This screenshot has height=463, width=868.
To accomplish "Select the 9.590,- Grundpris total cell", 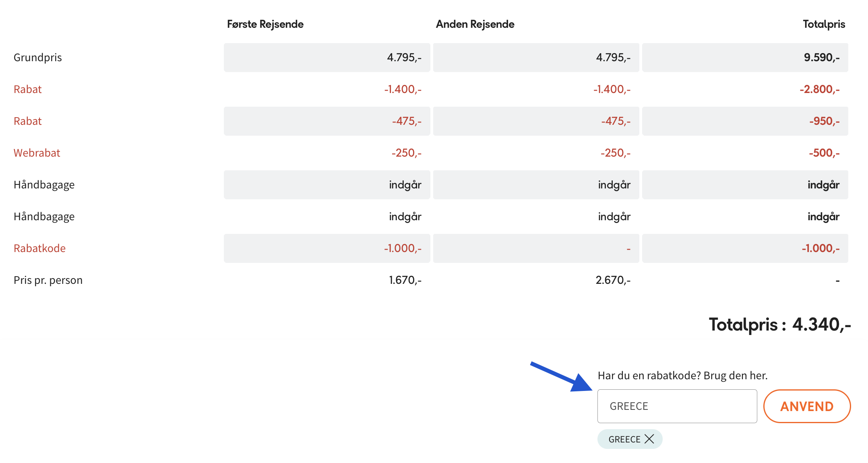I will point(821,58).
